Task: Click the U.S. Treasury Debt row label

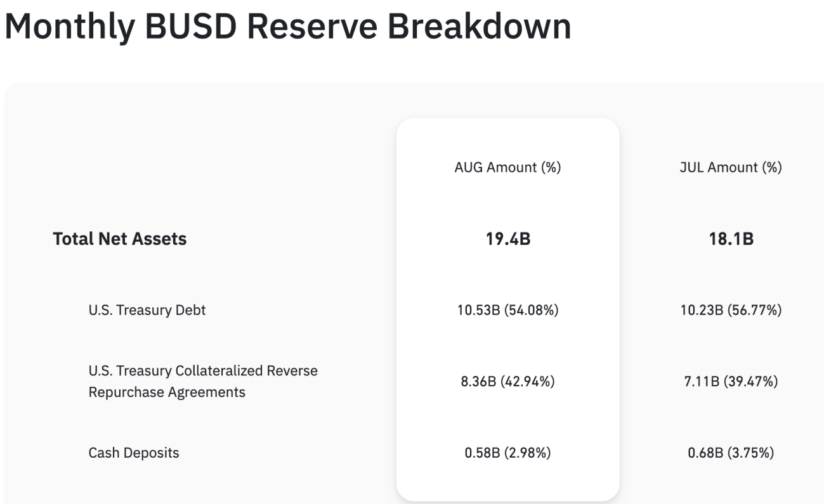Action: coord(147,310)
